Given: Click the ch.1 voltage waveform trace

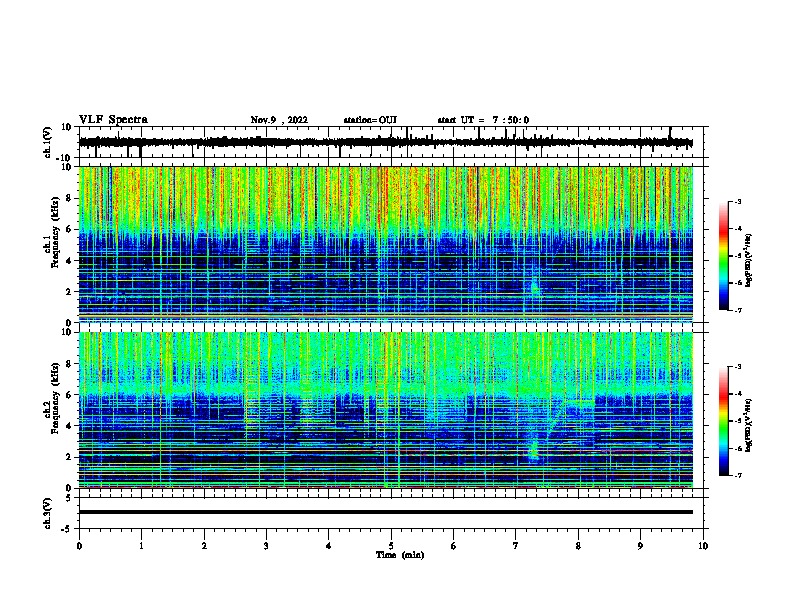Looking at the screenshot, I should pos(386,142).
